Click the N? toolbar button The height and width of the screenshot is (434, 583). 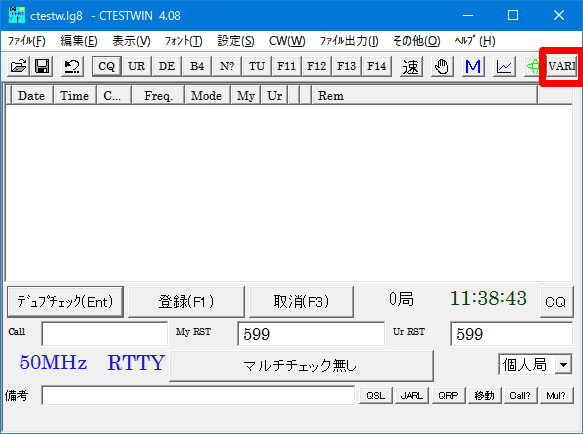click(x=227, y=67)
